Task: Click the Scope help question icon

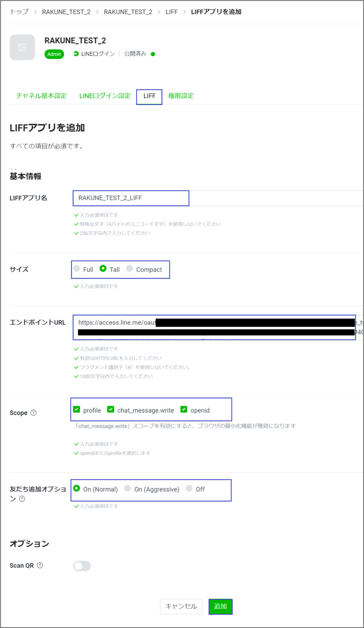Action: (34, 413)
